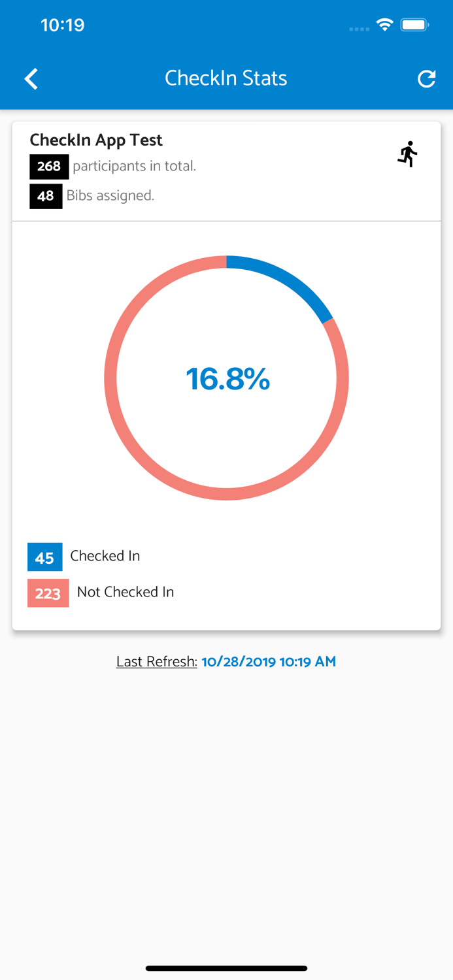Tap the black 268 participants badge
Image resolution: width=453 pixels, height=980 pixels.
49,167
